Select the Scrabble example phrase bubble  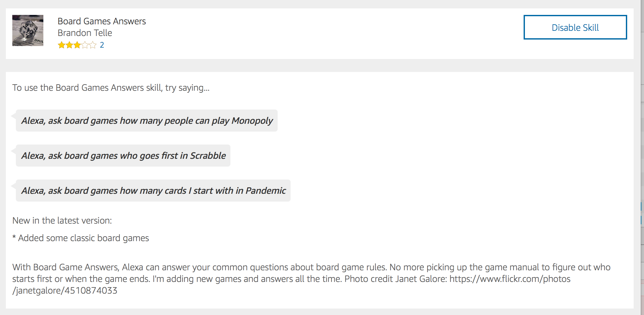pos(123,156)
